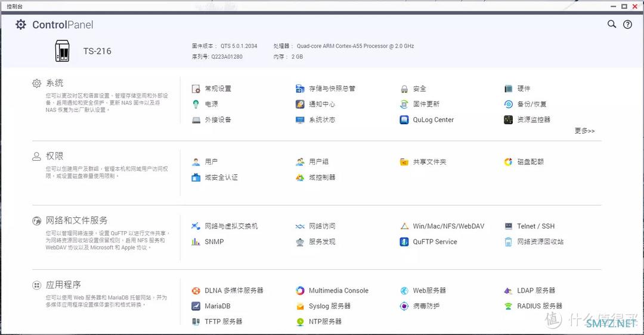Image resolution: width=644 pixels, height=335 pixels.
Task: Open the 网络访问 network access icon
Action: 300,226
